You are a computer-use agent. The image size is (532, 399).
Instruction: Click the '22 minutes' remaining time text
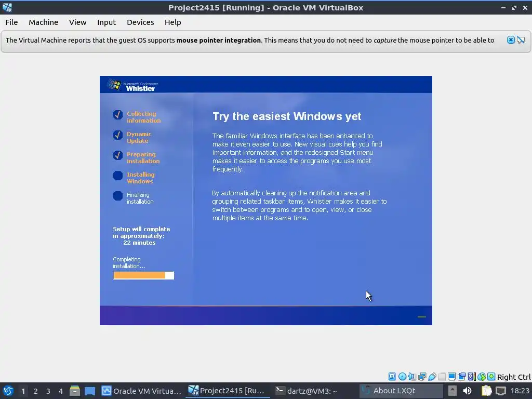[x=139, y=243]
